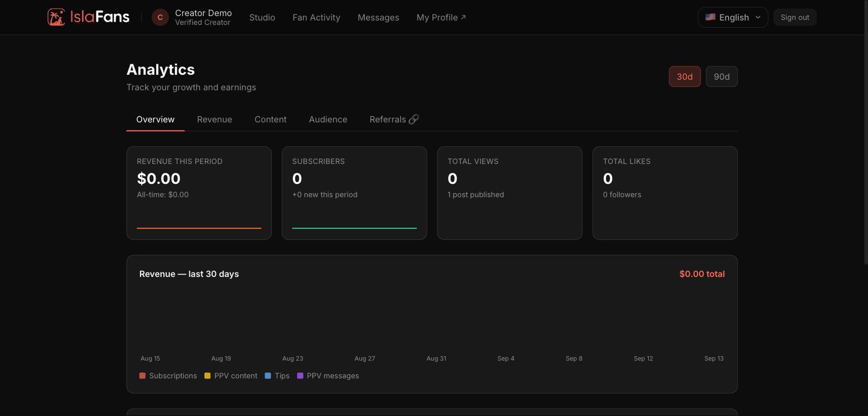Click the 'Verified Creator' label
This screenshot has height=416, width=868.
click(x=203, y=23)
